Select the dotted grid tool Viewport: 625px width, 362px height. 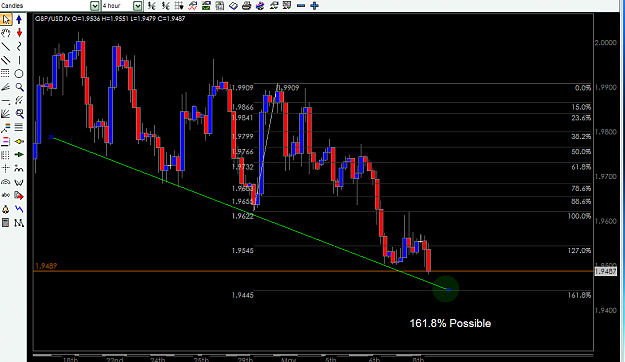click(x=6, y=74)
